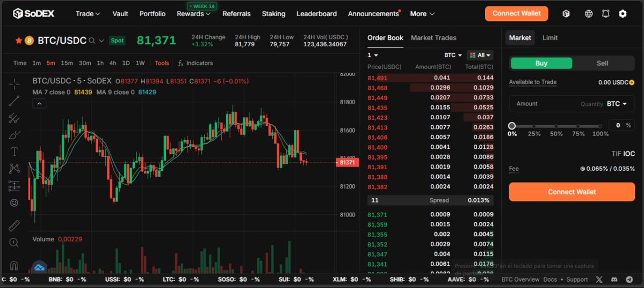644x288 pixels.
Task: Open the X (Twitter) link icon
Action: point(599,279)
